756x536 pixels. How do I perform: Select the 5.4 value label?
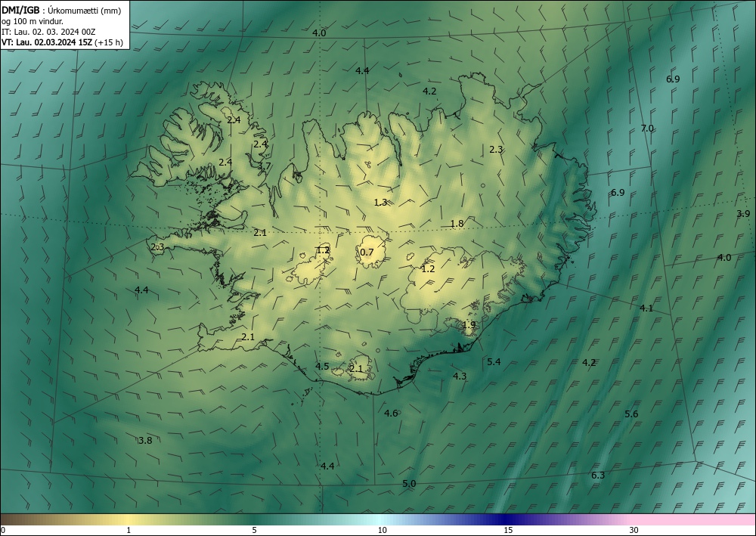[x=494, y=361]
